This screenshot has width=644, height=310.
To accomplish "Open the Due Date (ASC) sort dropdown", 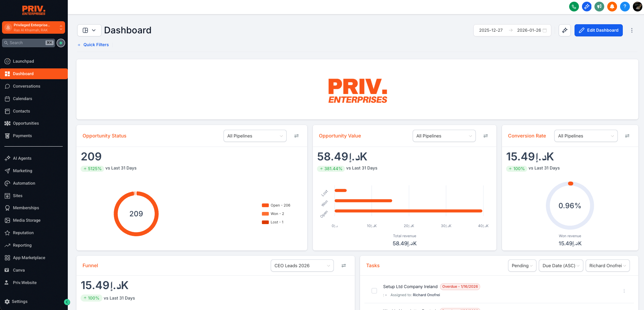I will click(x=561, y=266).
